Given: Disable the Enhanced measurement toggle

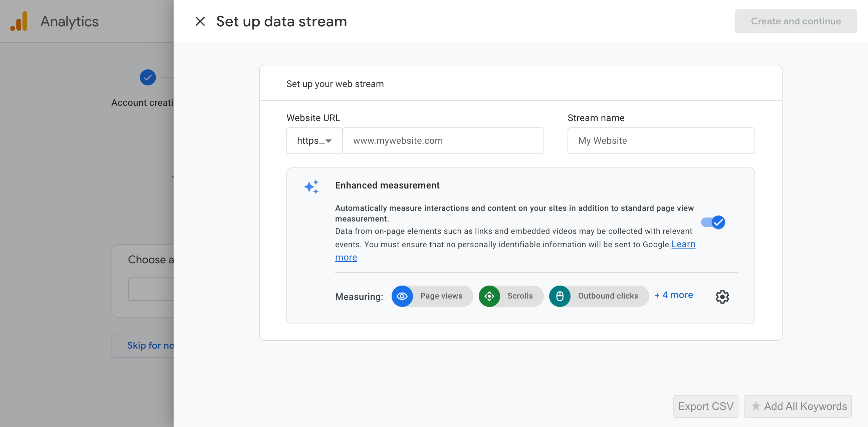Looking at the screenshot, I should coord(713,222).
